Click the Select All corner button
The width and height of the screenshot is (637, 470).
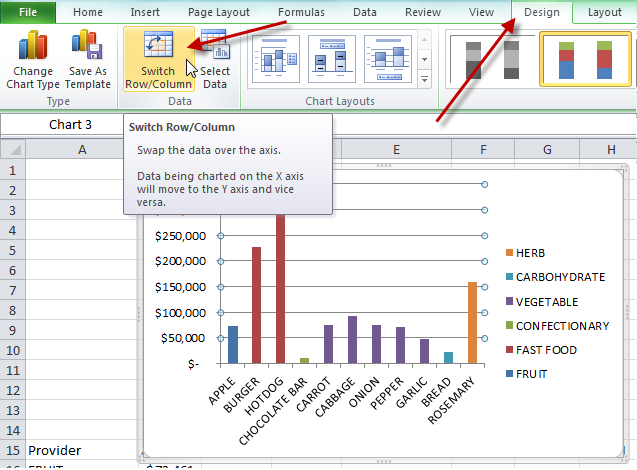13,149
